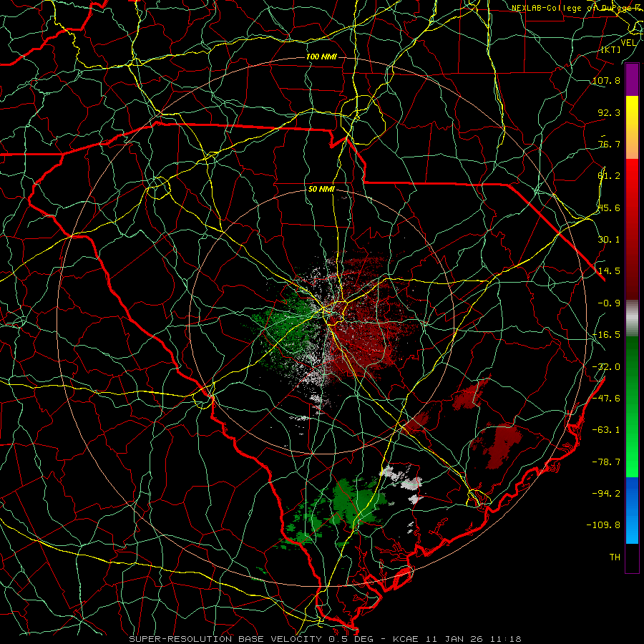Click the black TH band of the color bar
Screen dimensions: 644x644
(x=632, y=557)
